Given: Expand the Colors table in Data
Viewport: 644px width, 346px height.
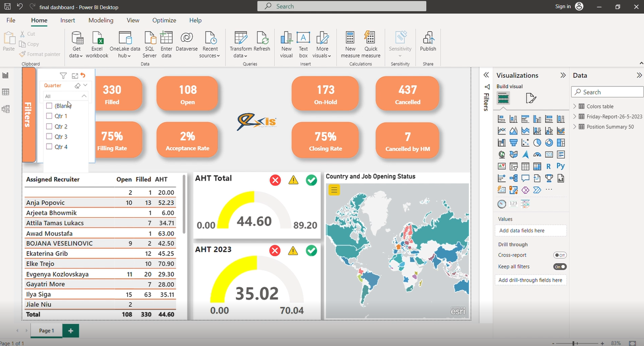Looking at the screenshot, I should tap(575, 107).
